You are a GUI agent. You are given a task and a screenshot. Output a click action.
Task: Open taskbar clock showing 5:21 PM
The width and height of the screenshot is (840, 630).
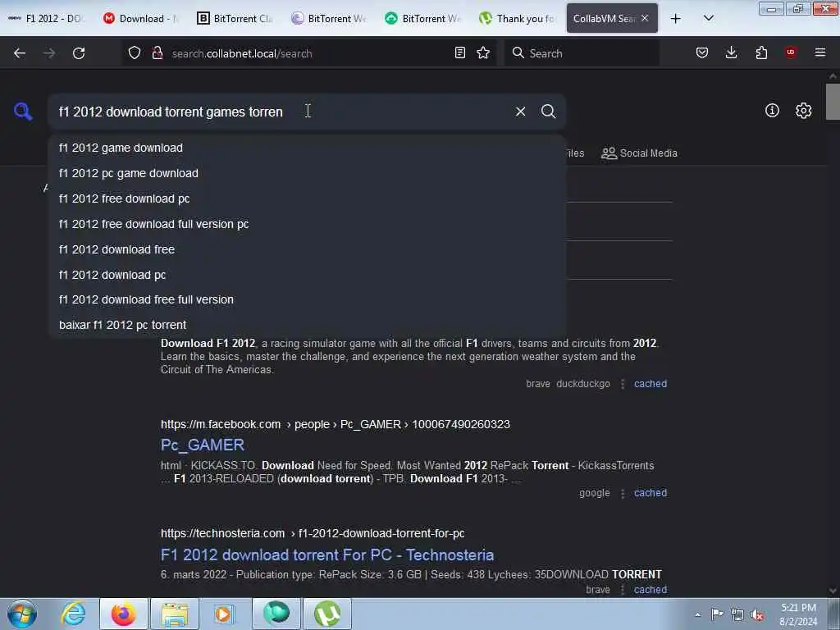(x=798, y=614)
